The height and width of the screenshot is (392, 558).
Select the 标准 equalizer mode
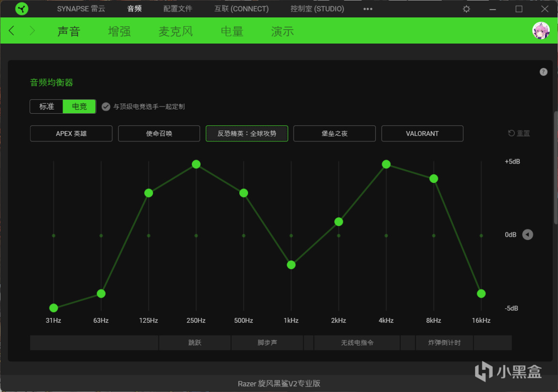46,106
